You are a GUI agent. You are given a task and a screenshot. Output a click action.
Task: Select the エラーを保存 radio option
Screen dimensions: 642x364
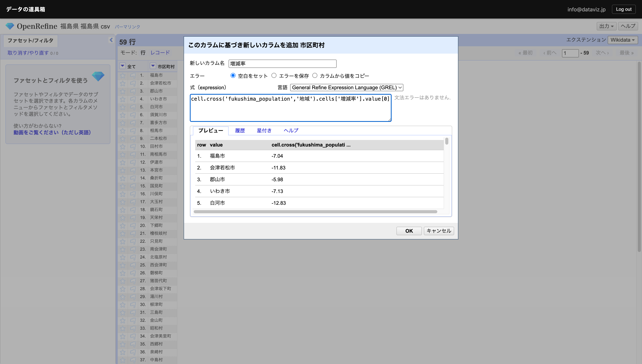[274, 76]
